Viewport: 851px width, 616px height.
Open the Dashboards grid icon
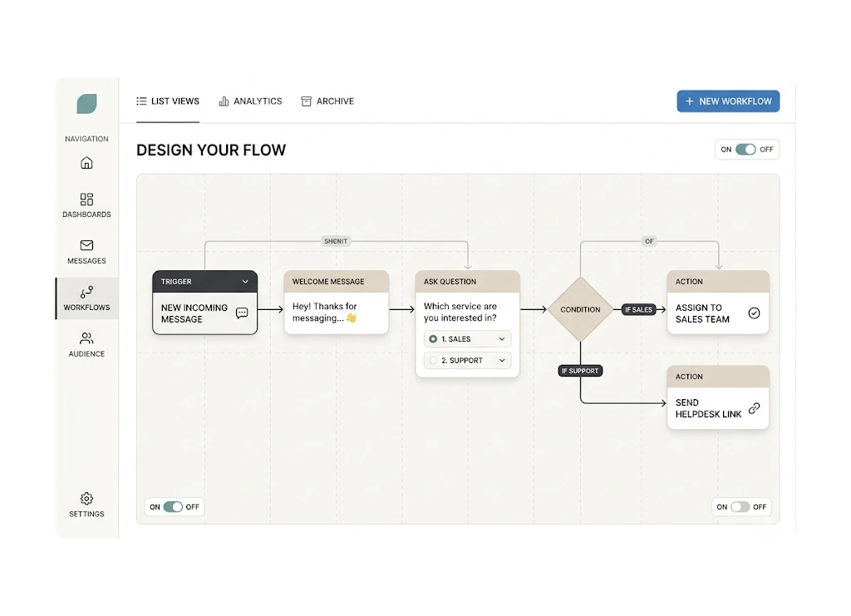point(86,200)
